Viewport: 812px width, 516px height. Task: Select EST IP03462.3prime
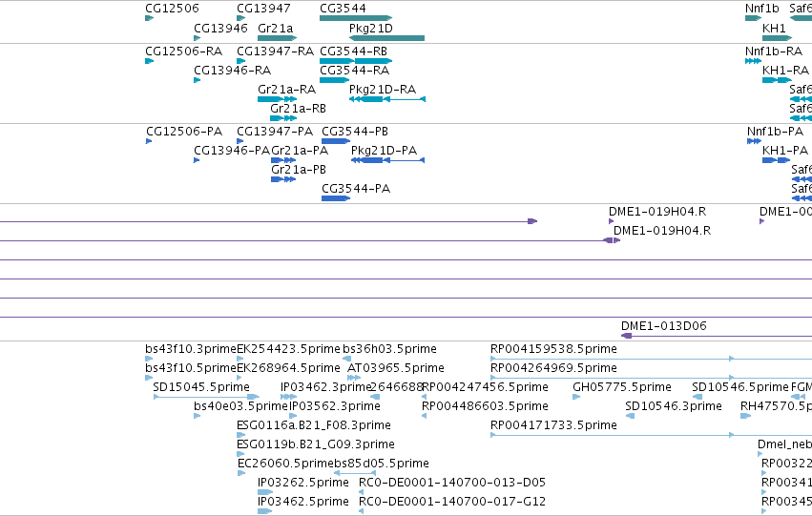[x=288, y=397]
